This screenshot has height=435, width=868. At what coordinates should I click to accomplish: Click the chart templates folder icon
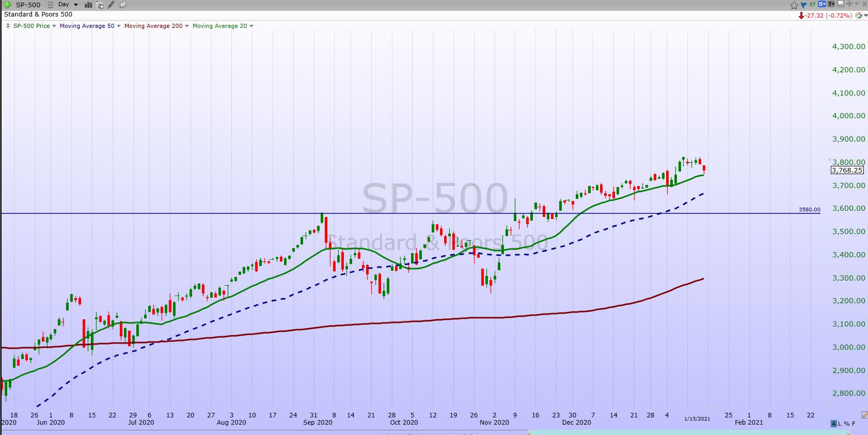click(122, 5)
